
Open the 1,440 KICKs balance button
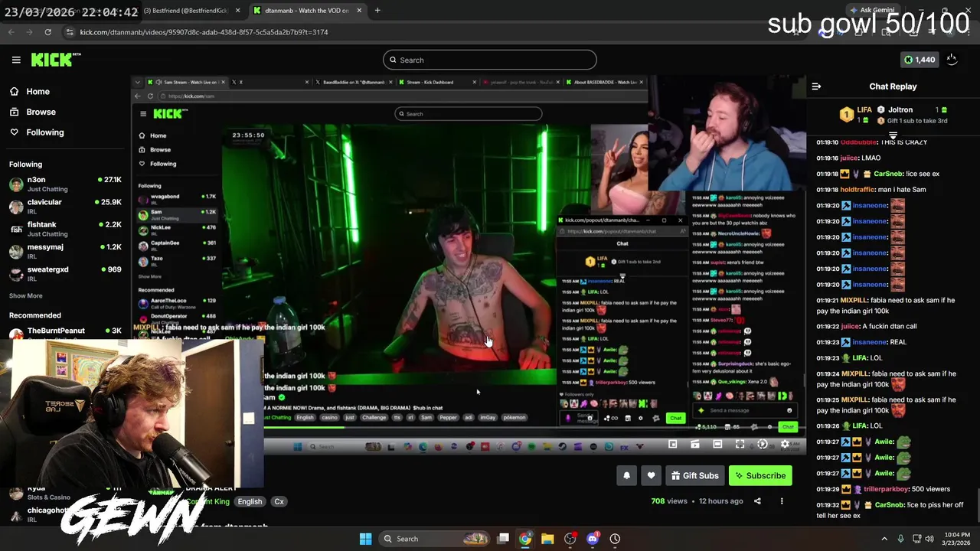click(919, 60)
